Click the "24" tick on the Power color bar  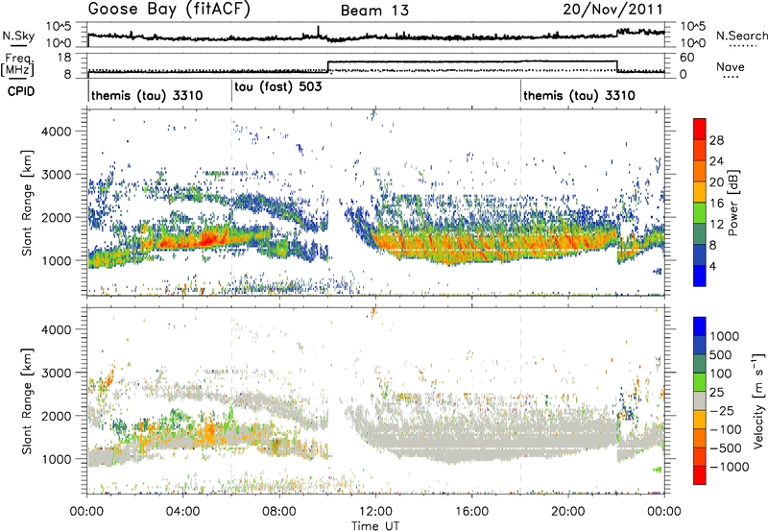coord(716,161)
